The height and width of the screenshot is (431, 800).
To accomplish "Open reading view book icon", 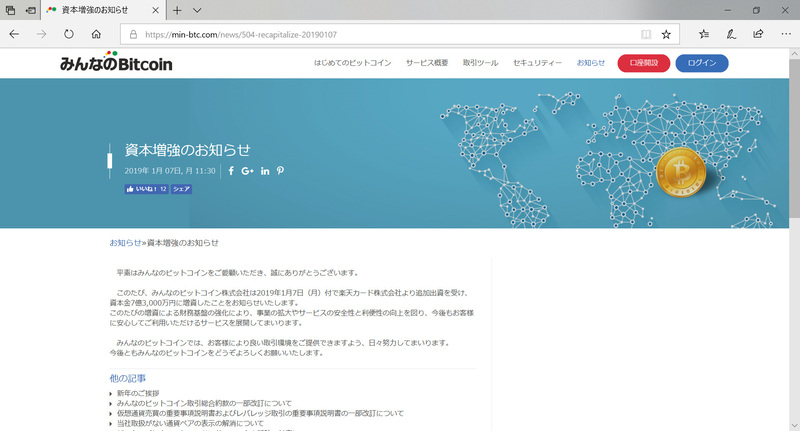I will click(646, 34).
